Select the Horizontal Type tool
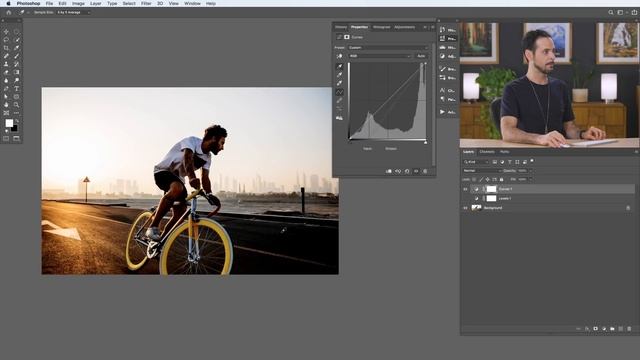 pos(17,89)
